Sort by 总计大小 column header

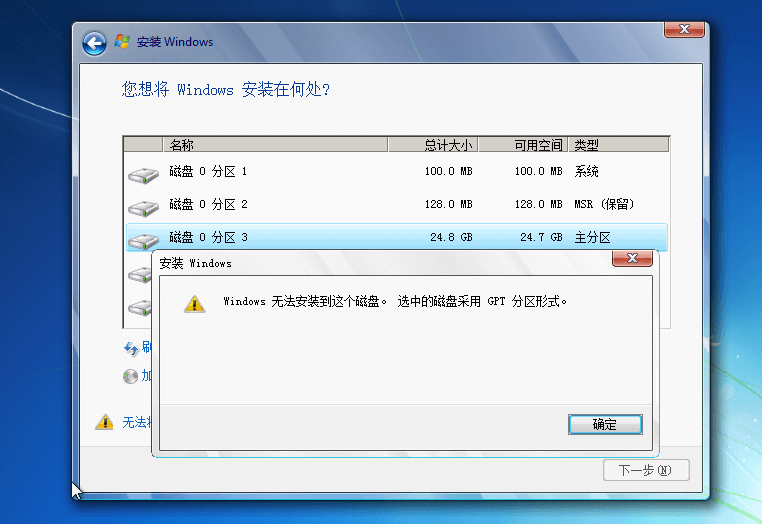click(x=433, y=145)
